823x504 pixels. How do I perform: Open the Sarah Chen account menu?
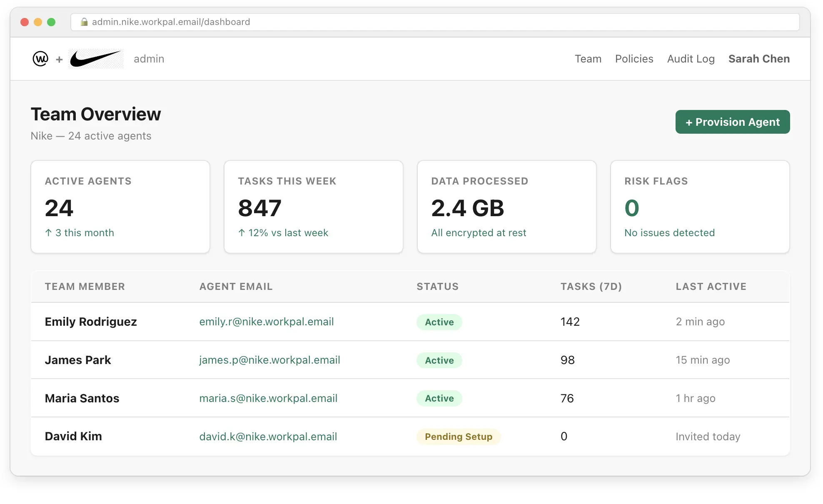(759, 59)
